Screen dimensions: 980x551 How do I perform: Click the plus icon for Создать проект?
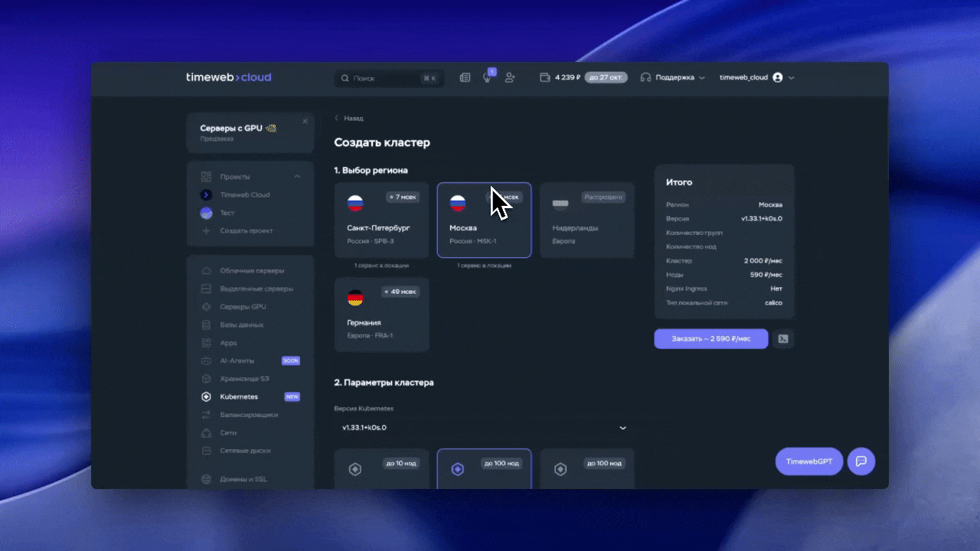206,230
